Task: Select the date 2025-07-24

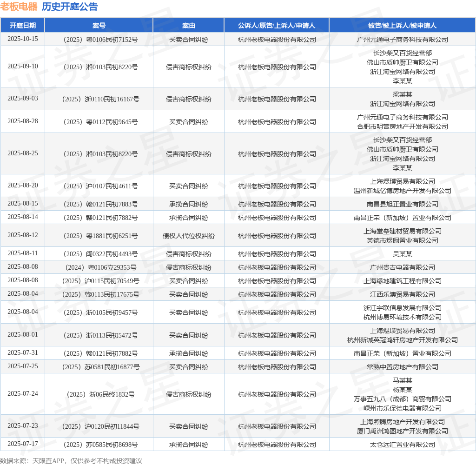Action: (x=23, y=394)
